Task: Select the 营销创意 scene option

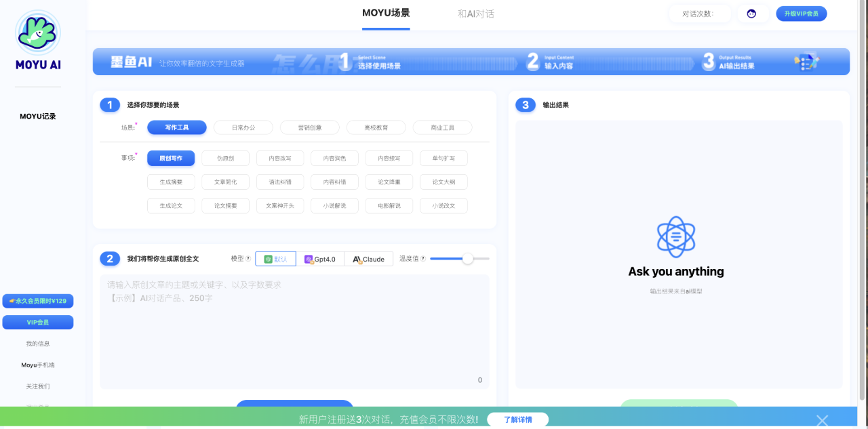Action: (x=309, y=127)
